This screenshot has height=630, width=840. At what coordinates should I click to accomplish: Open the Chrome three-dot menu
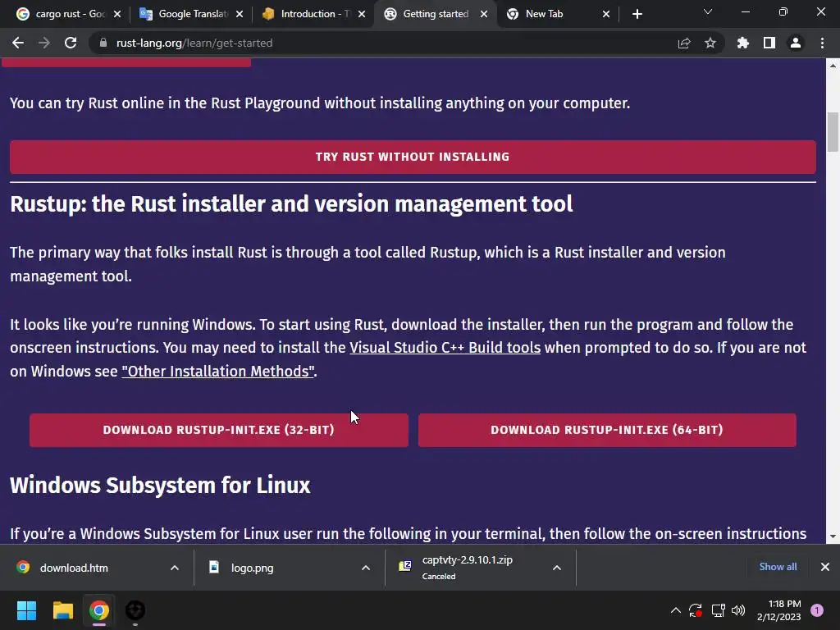tap(822, 43)
